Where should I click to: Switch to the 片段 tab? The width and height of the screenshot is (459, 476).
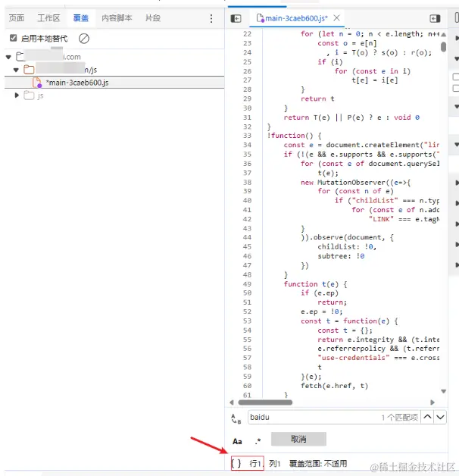pyautogui.click(x=153, y=18)
